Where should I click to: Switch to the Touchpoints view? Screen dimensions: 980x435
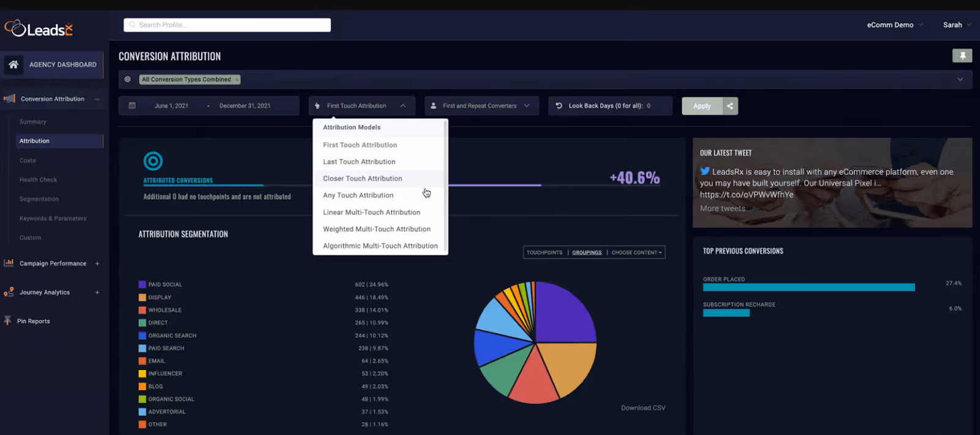click(545, 252)
